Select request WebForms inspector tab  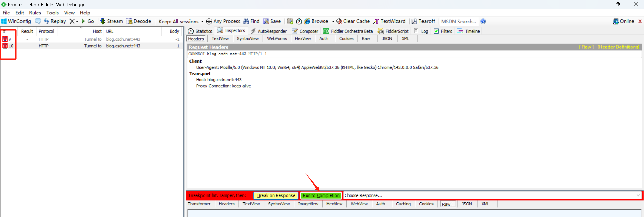(277, 39)
